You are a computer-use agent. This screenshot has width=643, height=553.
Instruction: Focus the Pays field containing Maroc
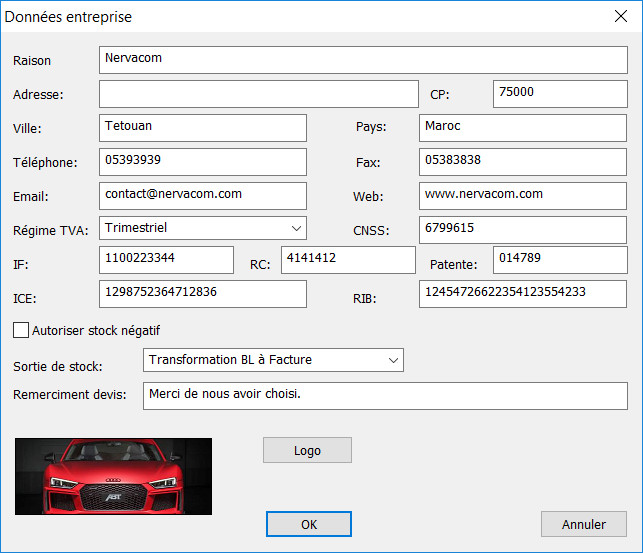click(x=523, y=127)
